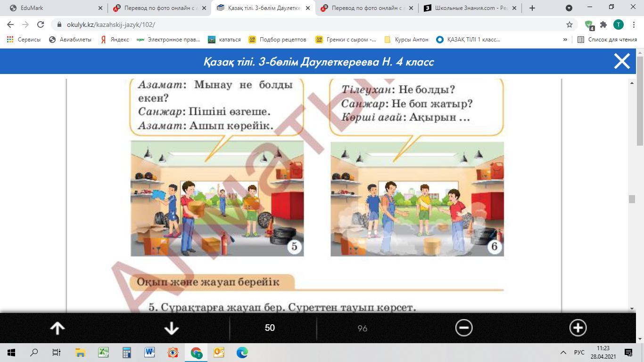Open the Курсы Антон bookmarks folder
Image resolution: width=644 pixels, height=362 pixels.
tap(406, 40)
